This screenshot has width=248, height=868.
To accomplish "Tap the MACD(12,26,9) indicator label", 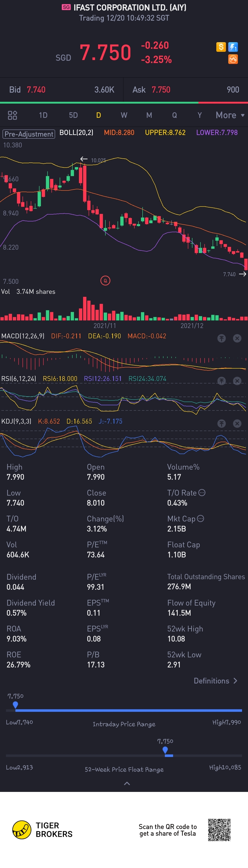I will (23, 336).
